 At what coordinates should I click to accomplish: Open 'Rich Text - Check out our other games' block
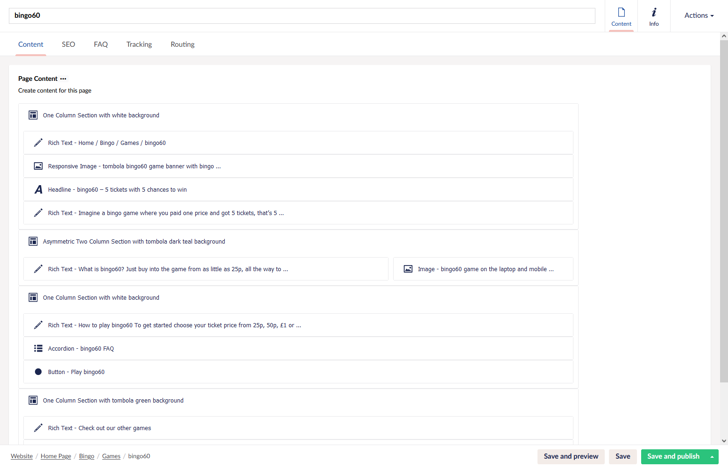click(x=299, y=428)
